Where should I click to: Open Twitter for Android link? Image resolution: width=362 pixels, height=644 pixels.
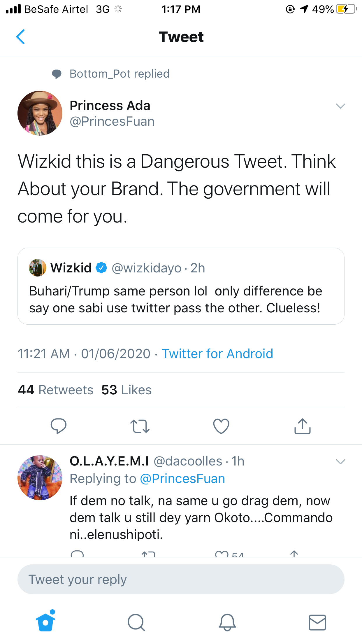[217, 354]
